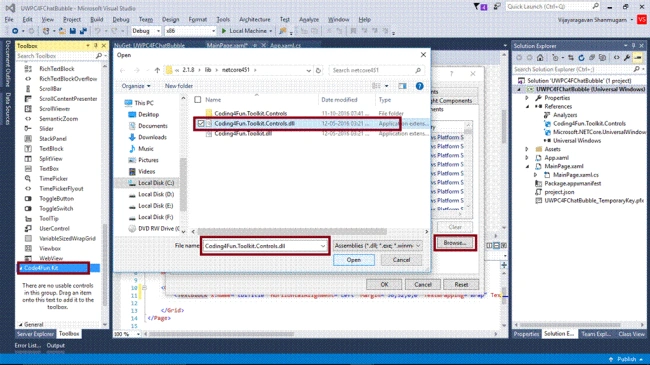Click OK in Choose Toolbox Items dialog
This screenshot has height=365, width=650.
click(384, 285)
